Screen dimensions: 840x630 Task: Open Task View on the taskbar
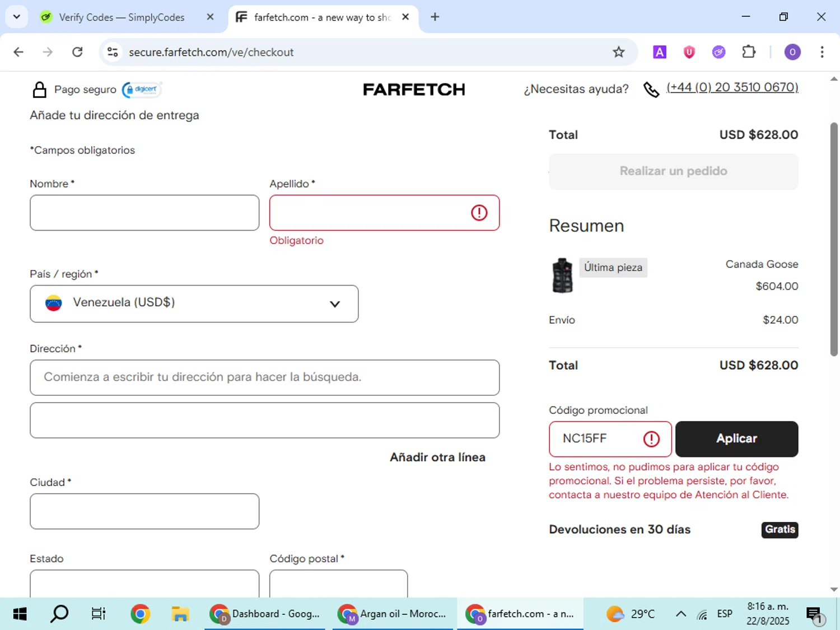(99, 614)
